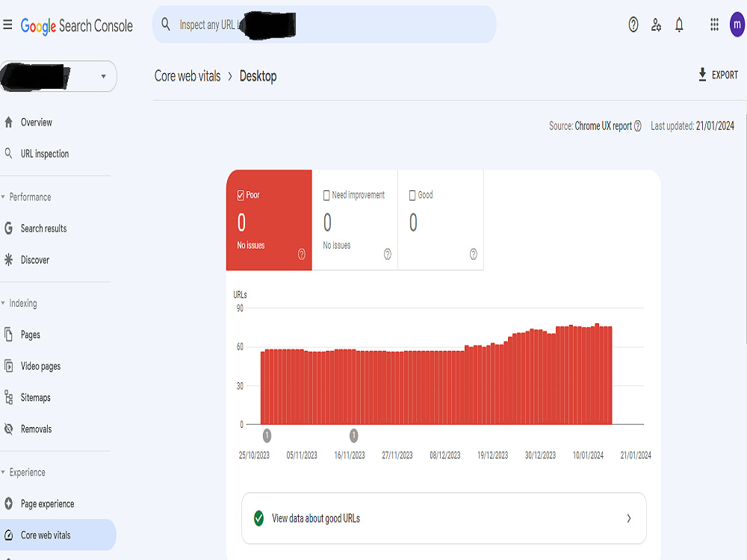Image resolution: width=747 pixels, height=560 pixels.
Task: Click the Removals eye-slash icon
Action: (8, 429)
